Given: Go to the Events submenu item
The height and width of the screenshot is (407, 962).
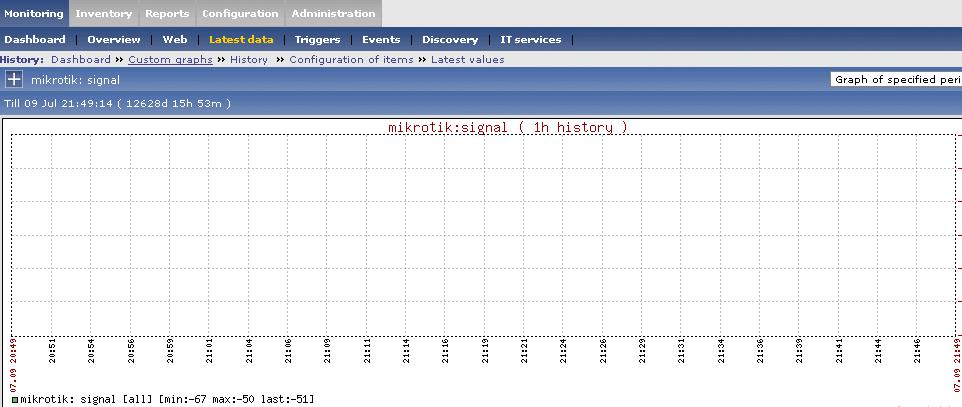Looking at the screenshot, I should click(381, 39).
